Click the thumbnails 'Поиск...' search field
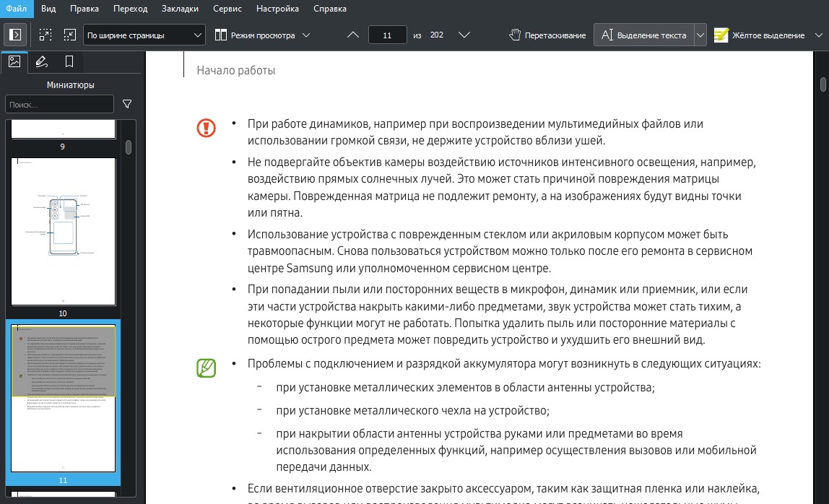Viewport: 829px width, 504px height. (x=59, y=104)
